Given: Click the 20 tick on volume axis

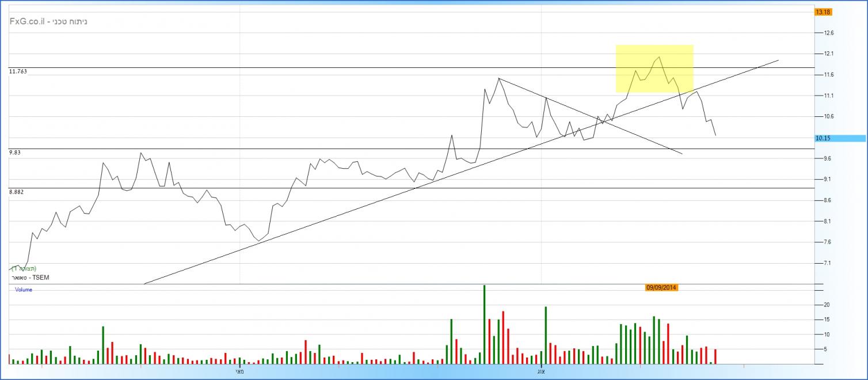Looking at the screenshot, I should [828, 305].
